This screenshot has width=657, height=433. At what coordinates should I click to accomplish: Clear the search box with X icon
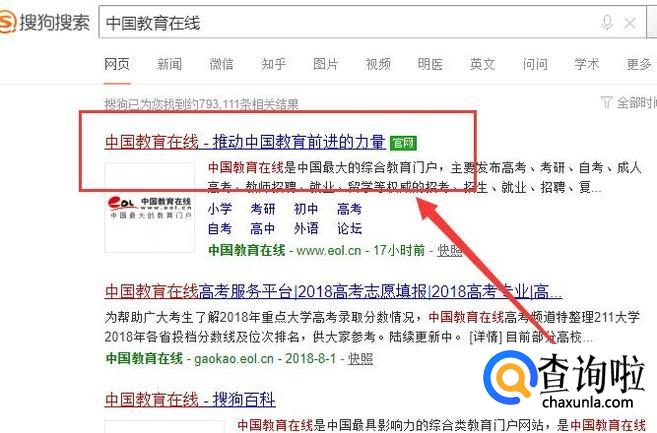630,23
